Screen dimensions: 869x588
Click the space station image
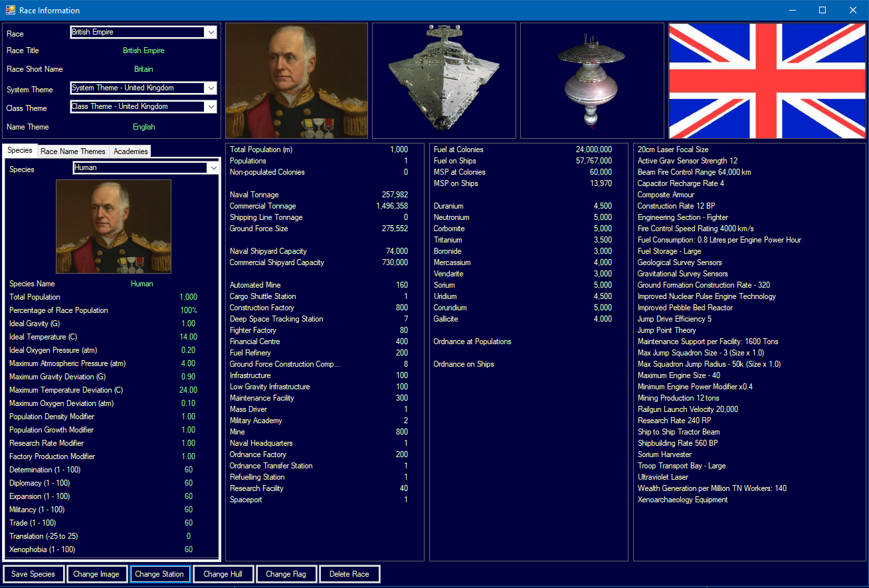[x=592, y=80]
